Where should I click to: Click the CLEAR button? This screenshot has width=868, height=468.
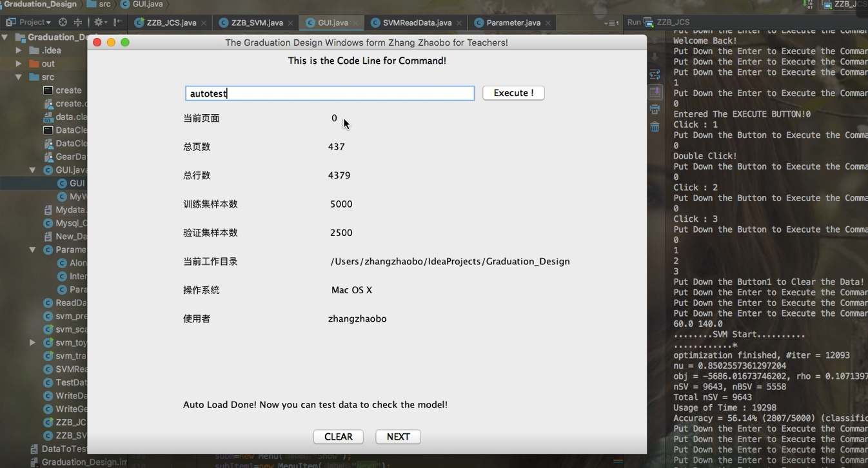click(339, 436)
